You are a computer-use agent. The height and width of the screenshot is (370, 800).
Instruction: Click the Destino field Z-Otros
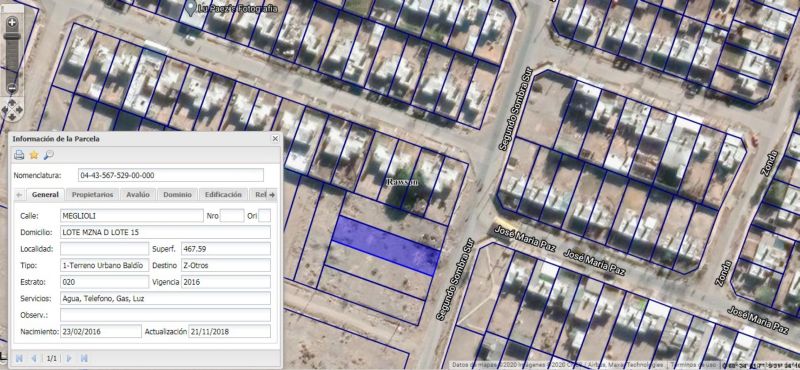[x=226, y=265]
